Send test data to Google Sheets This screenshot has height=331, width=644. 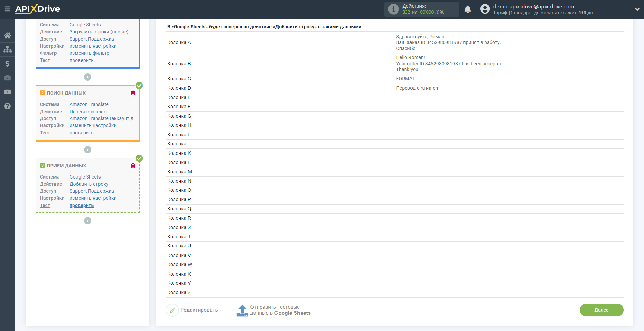point(280,310)
